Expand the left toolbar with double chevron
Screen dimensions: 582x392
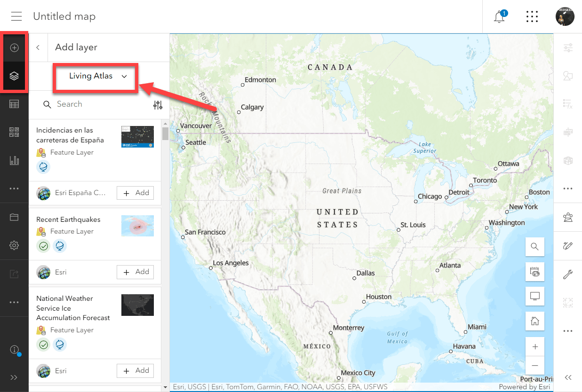(x=14, y=377)
